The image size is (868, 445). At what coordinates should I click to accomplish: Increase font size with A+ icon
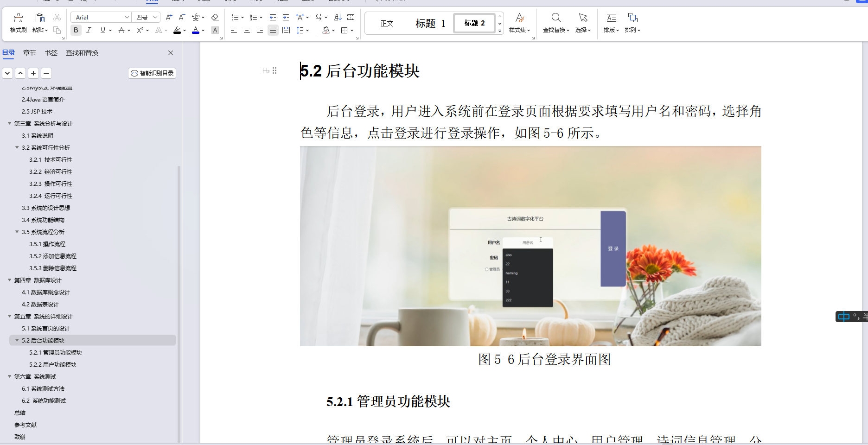click(169, 17)
